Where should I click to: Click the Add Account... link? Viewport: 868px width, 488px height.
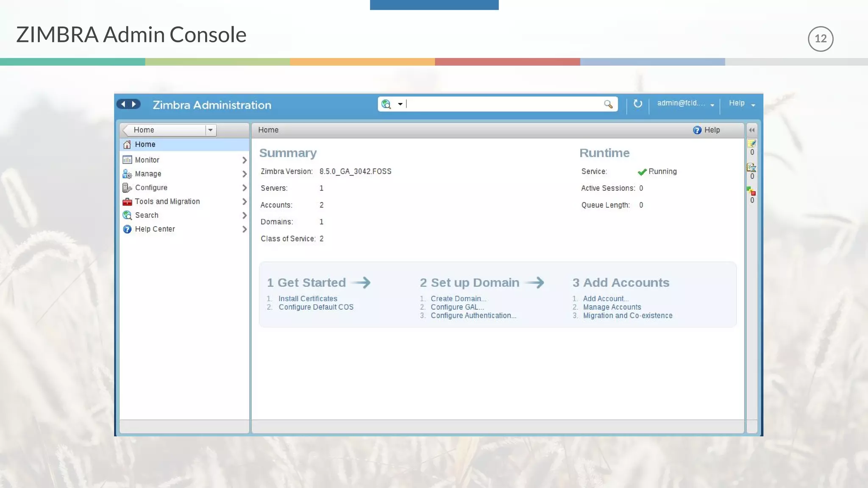point(606,299)
